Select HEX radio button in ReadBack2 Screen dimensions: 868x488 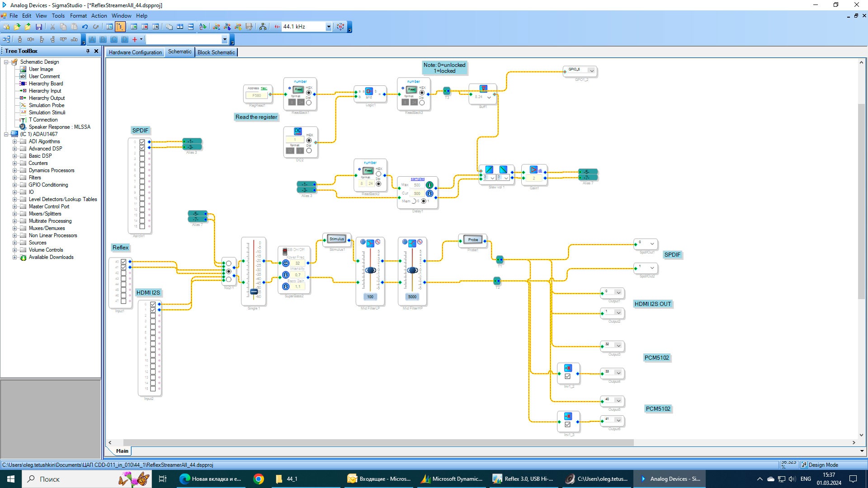click(x=378, y=174)
